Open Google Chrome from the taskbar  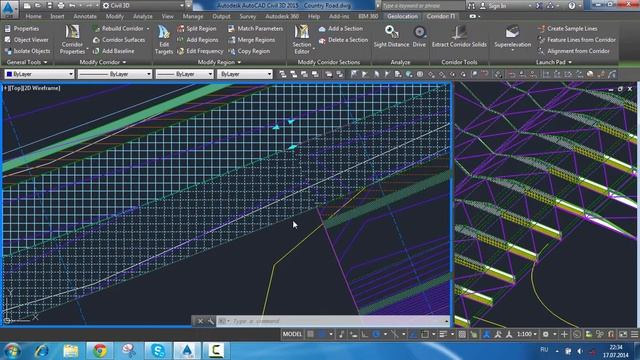click(100, 350)
